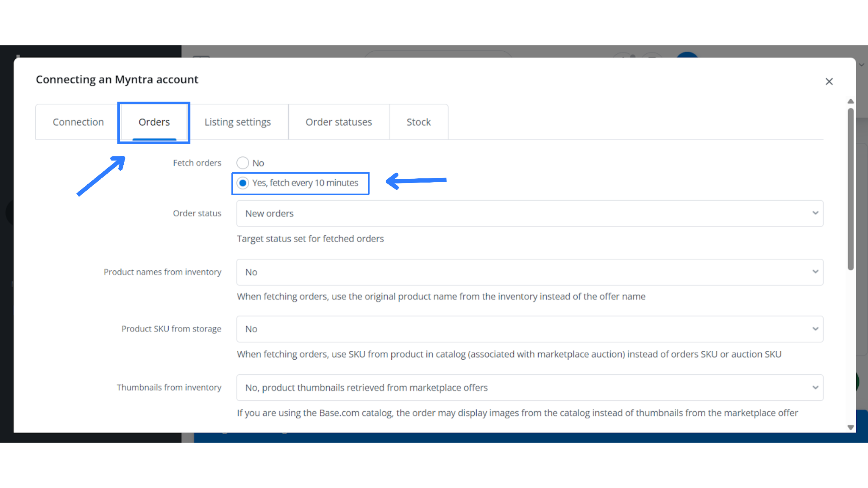Open the Listing settings tab
This screenshot has width=868, height=488.
coord(237,122)
